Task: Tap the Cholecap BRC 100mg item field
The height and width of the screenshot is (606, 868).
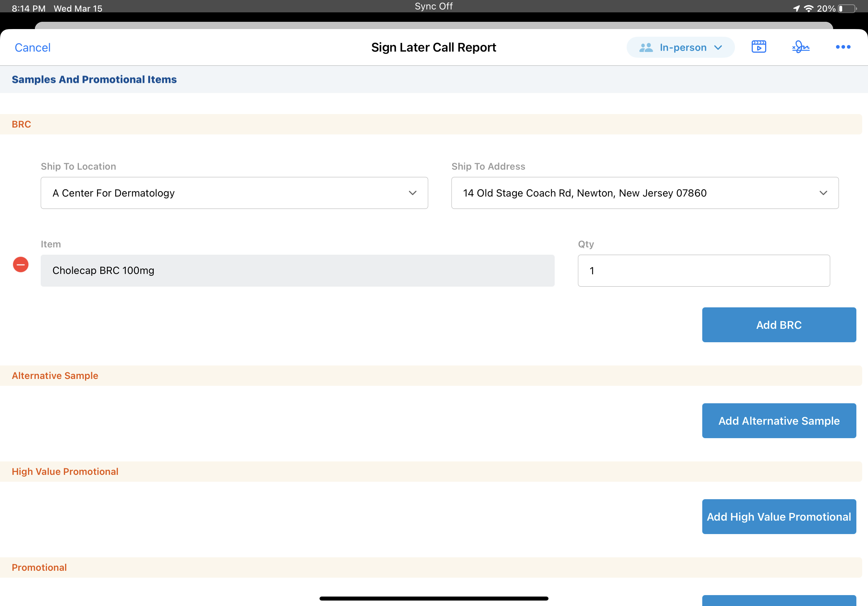Action: pos(297,271)
